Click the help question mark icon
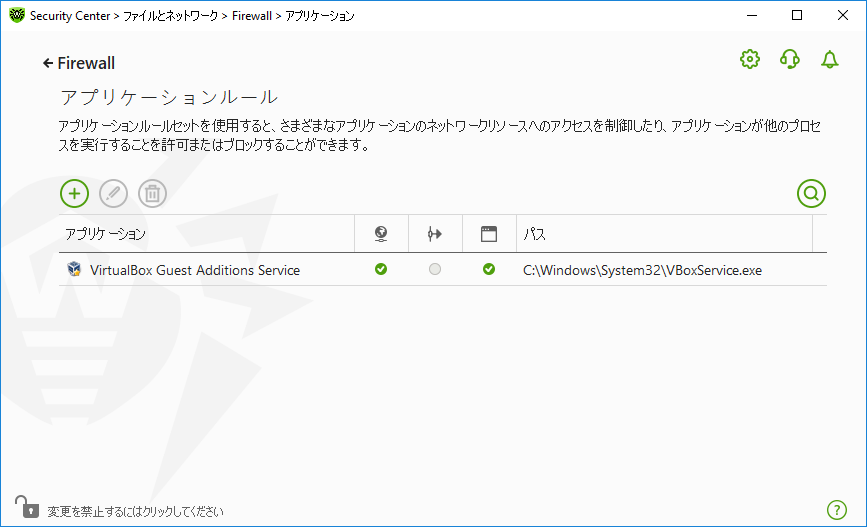 click(837, 510)
